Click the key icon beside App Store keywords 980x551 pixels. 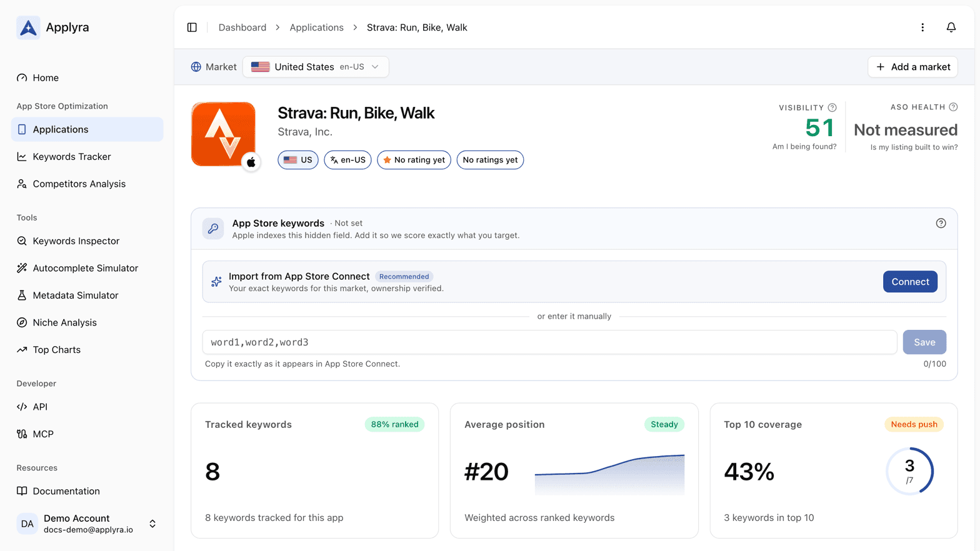(x=213, y=229)
